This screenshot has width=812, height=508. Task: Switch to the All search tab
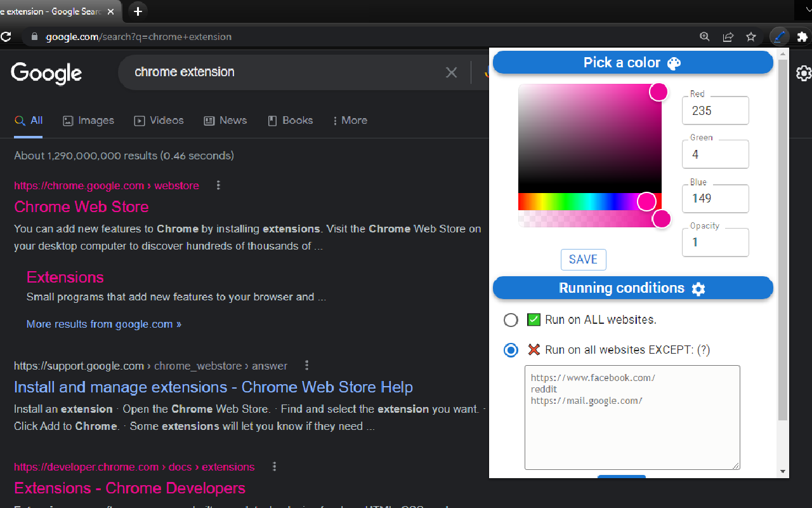click(29, 121)
